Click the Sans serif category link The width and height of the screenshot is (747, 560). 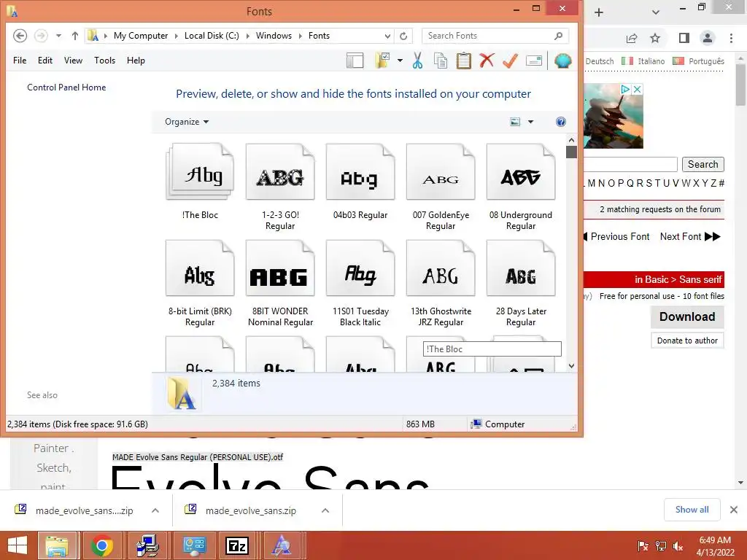pyautogui.click(x=701, y=279)
